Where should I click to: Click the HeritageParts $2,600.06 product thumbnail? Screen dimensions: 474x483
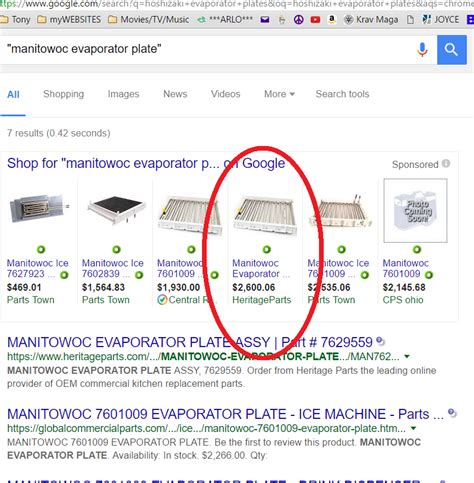(265, 214)
